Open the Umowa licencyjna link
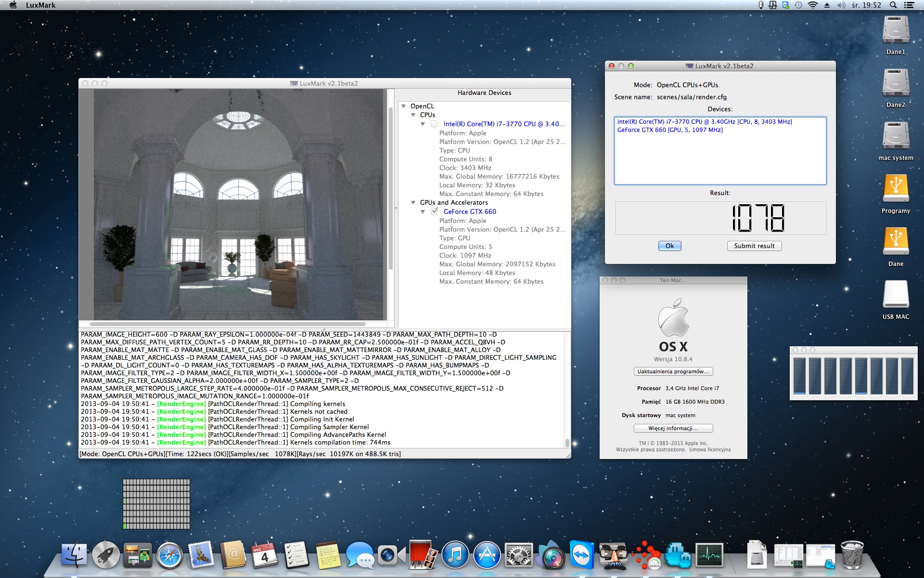Viewport: 924px width, 578px height. 709,449
